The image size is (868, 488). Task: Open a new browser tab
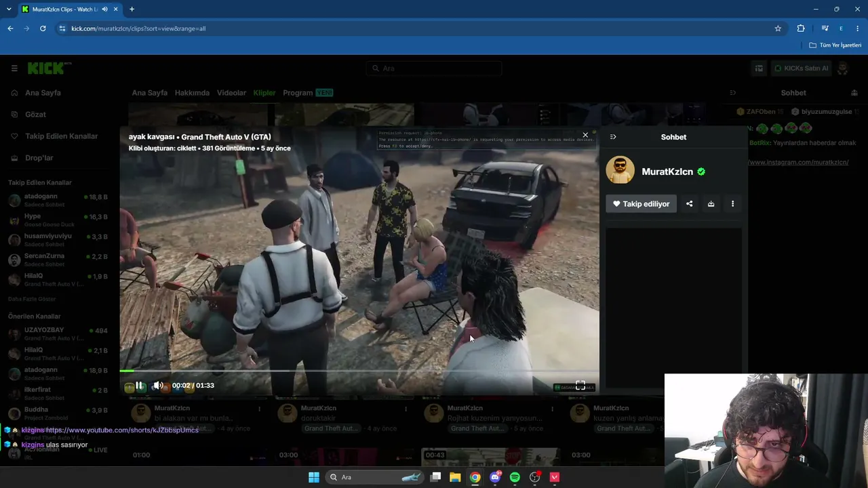click(132, 9)
